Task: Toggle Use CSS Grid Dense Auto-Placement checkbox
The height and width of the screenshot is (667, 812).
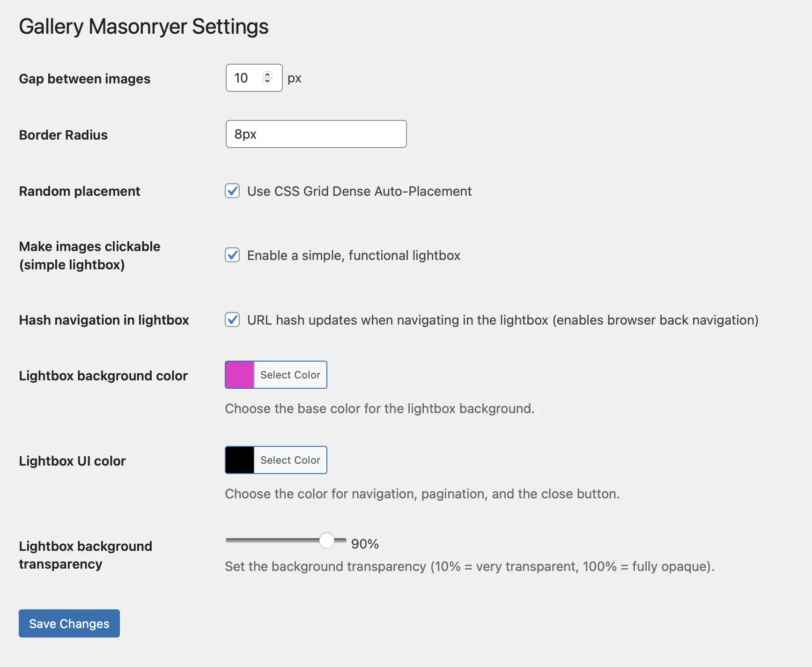Action: point(232,191)
